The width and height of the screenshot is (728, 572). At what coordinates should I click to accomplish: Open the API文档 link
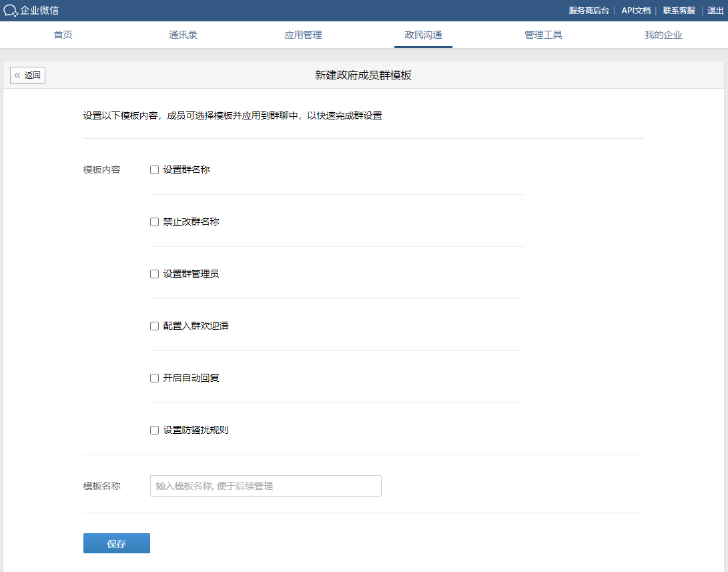(636, 10)
